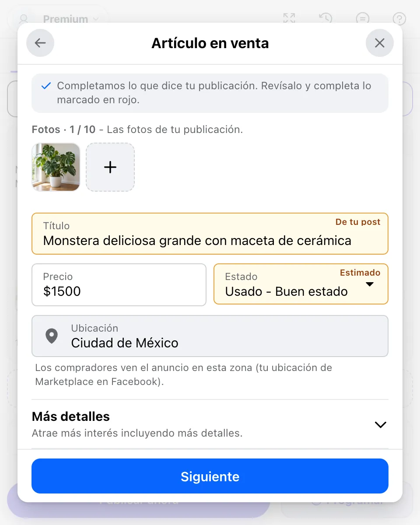Click the blue checkmark in the info banner

point(46,86)
